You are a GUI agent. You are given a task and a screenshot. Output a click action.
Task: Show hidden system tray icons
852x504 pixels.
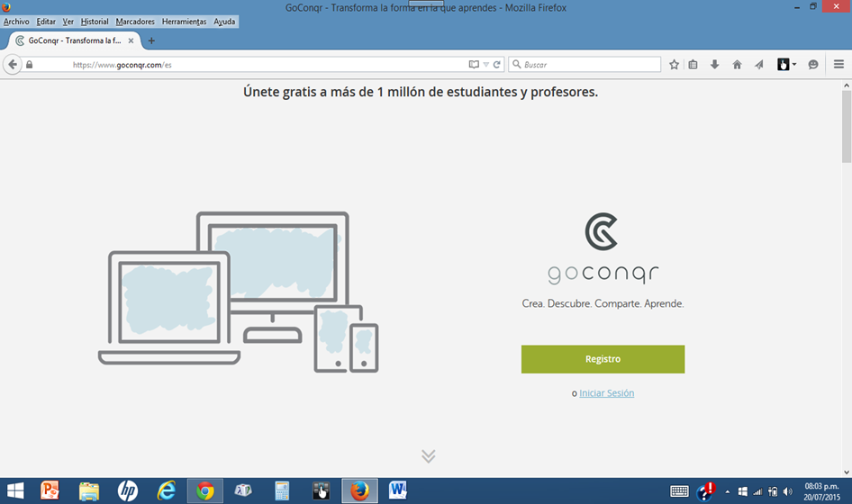coord(727,492)
